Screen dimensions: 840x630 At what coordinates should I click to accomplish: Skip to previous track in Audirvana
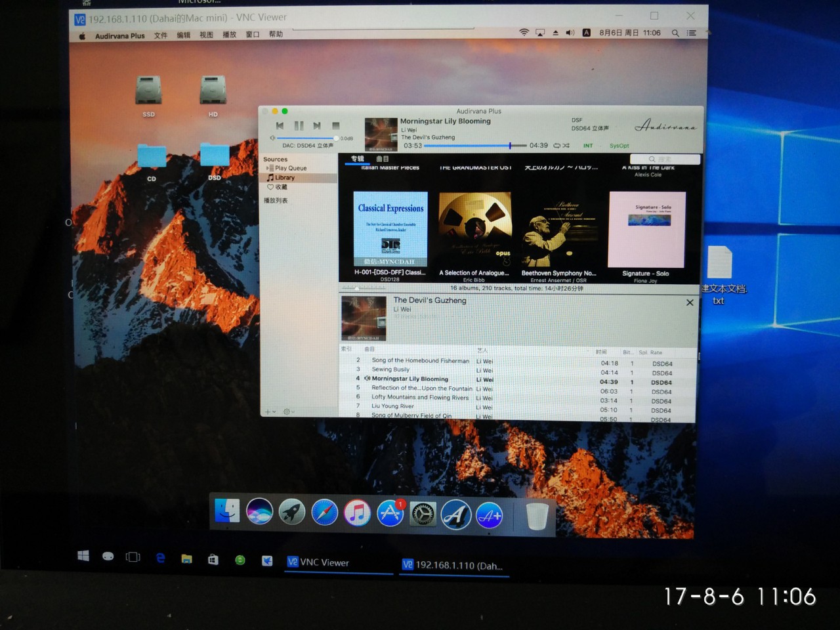pos(280,125)
